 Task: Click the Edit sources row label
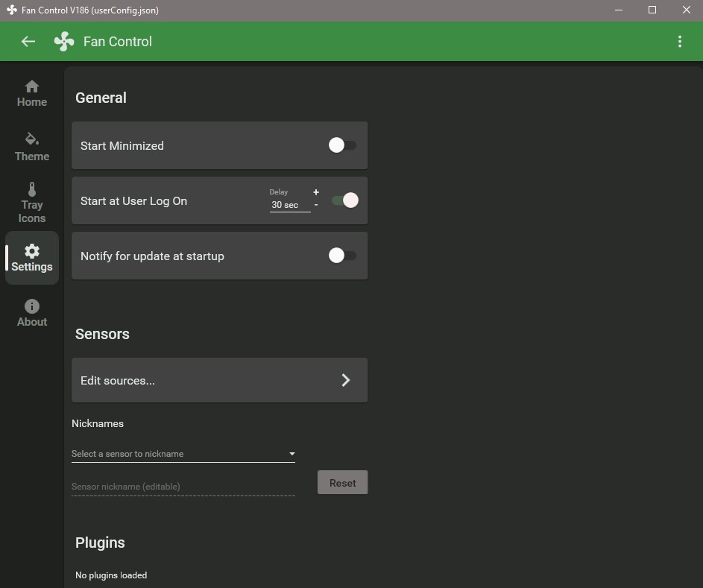click(118, 380)
